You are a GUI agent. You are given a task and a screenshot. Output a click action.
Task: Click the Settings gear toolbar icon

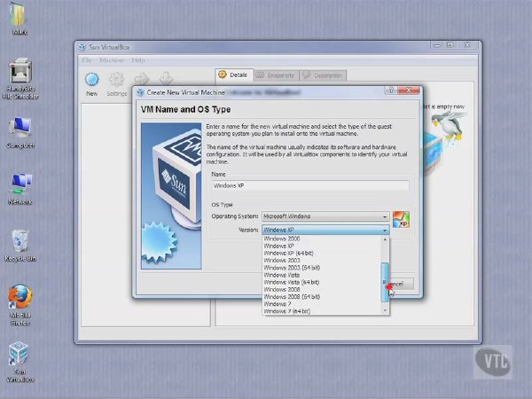(117, 84)
